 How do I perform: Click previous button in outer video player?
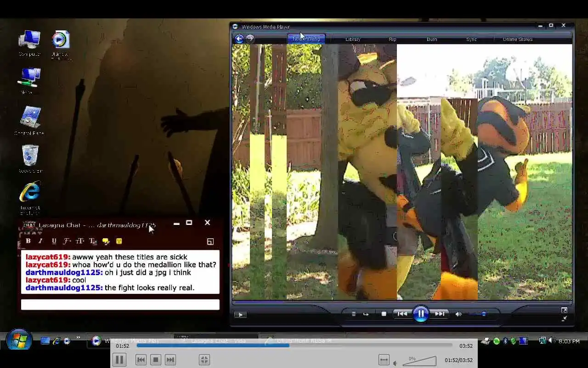click(141, 360)
